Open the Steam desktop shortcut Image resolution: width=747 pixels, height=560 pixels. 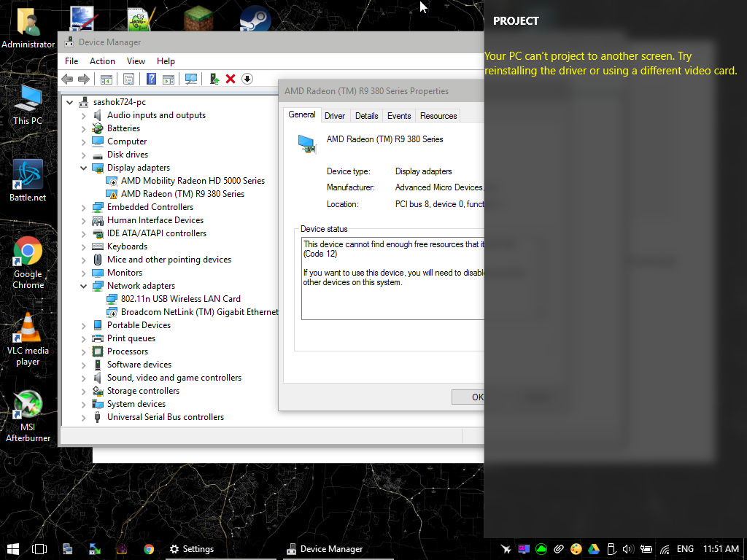pyautogui.click(x=255, y=19)
